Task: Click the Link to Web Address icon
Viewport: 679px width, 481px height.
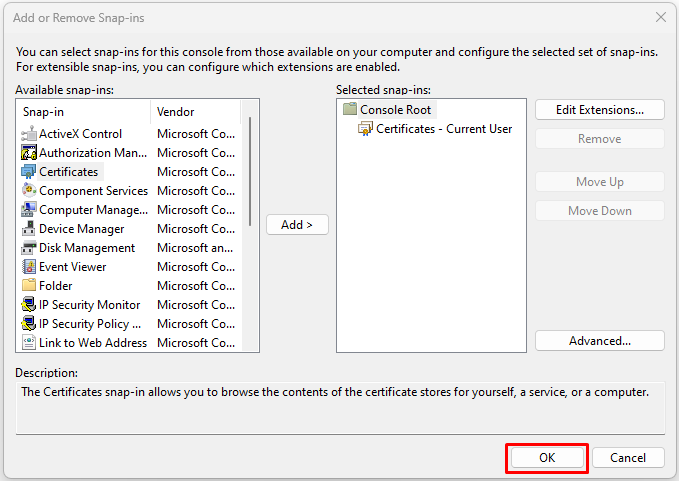Action: (x=29, y=342)
